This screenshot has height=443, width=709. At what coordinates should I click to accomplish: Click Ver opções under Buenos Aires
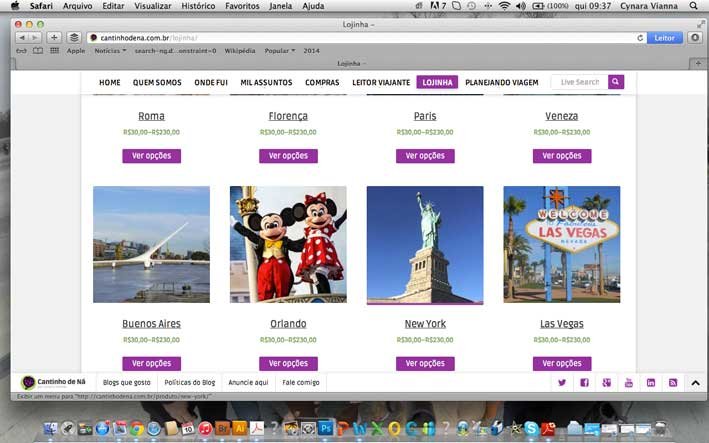(x=151, y=363)
